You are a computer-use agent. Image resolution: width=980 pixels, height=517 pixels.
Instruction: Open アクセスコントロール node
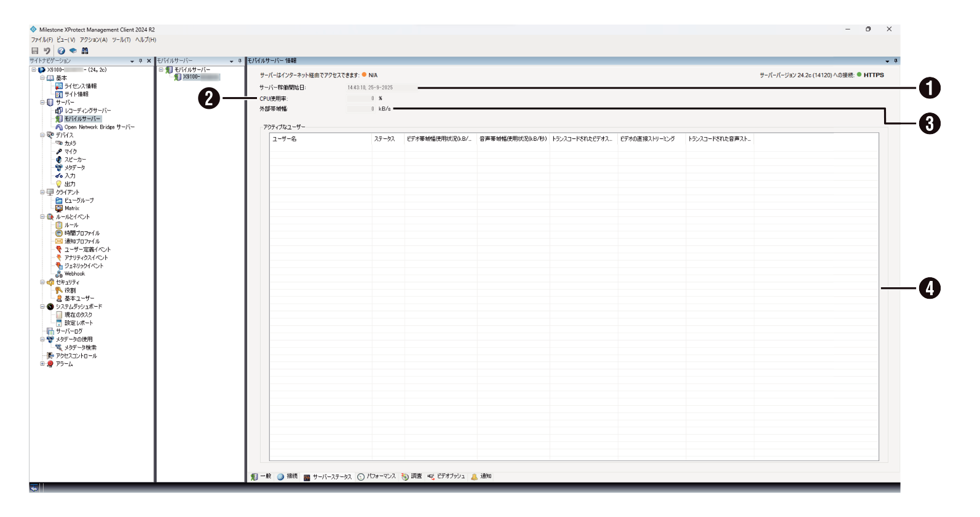(76, 356)
